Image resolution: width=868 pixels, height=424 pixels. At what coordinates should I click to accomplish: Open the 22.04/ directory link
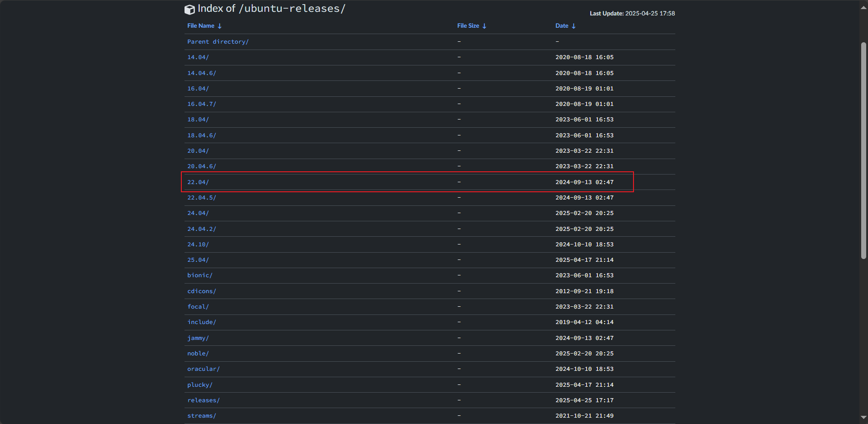click(x=198, y=182)
